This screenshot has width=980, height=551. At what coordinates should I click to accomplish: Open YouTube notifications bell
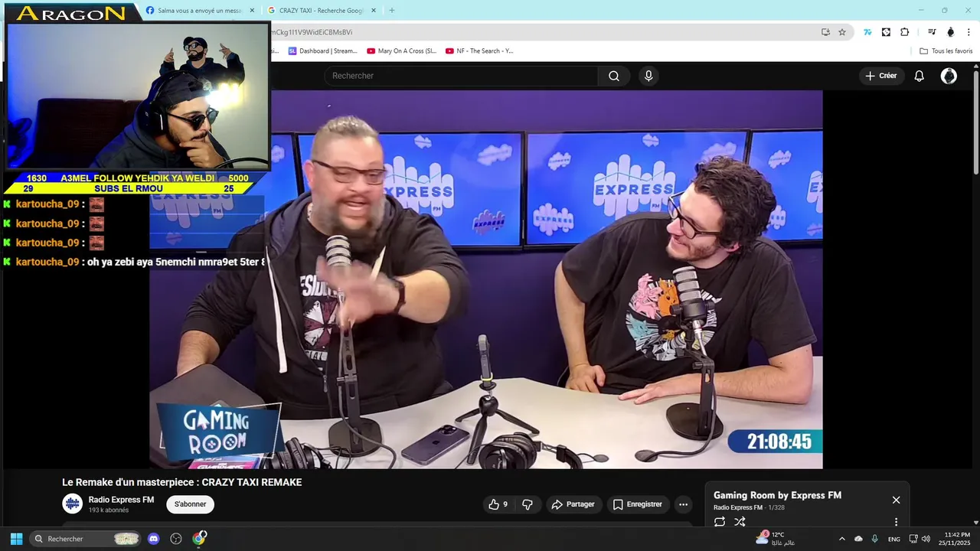(x=920, y=76)
